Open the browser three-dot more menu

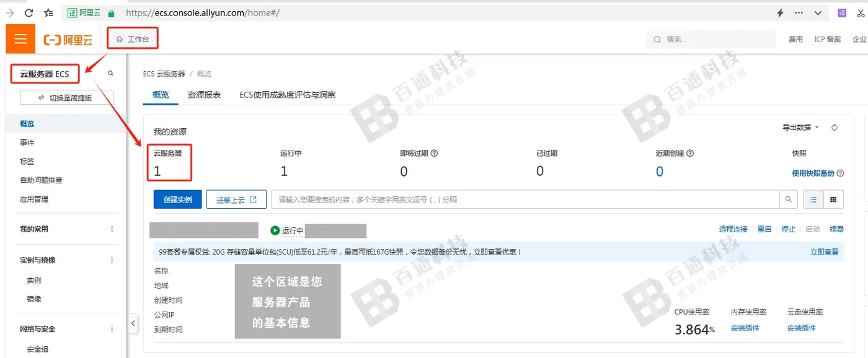[x=799, y=12]
